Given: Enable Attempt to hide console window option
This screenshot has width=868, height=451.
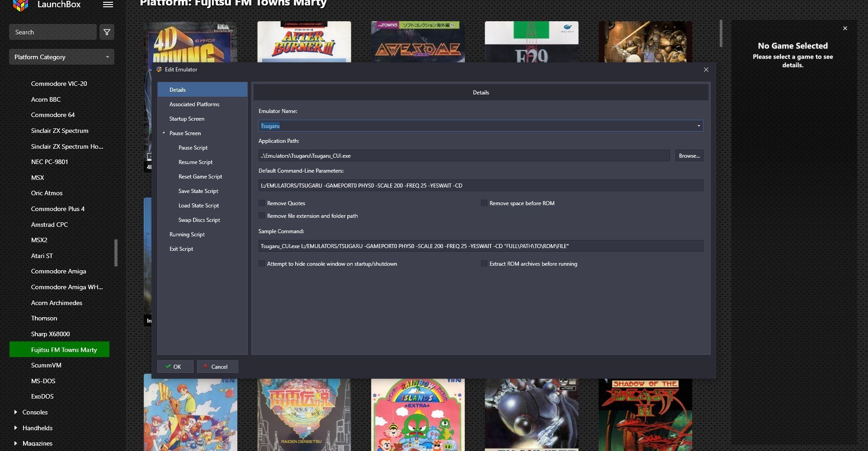Looking at the screenshot, I should [x=262, y=263].
